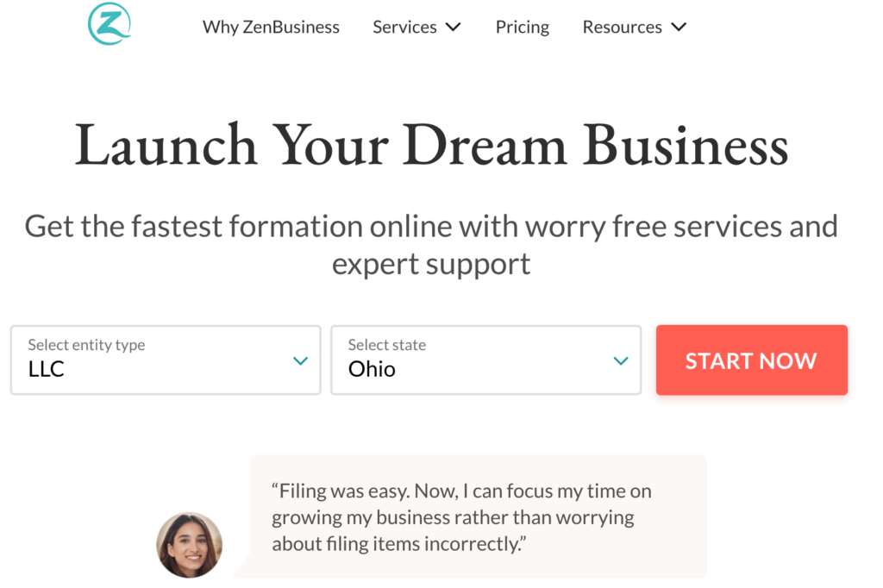Click the ZenBusiness logo
This screenshot has width=883, height=588.
[x=109, y=26]
